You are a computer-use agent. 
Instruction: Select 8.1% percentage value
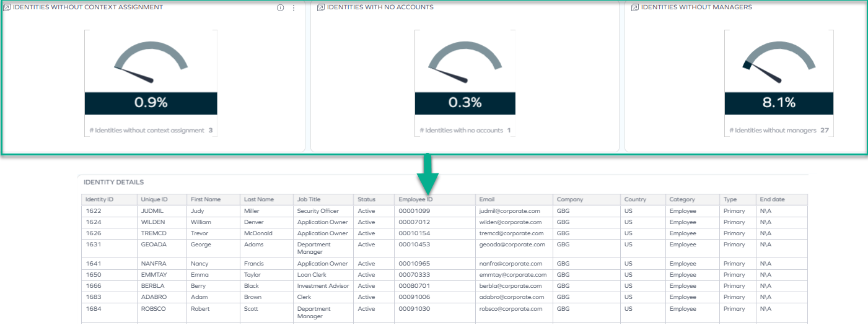coord(779,103)
